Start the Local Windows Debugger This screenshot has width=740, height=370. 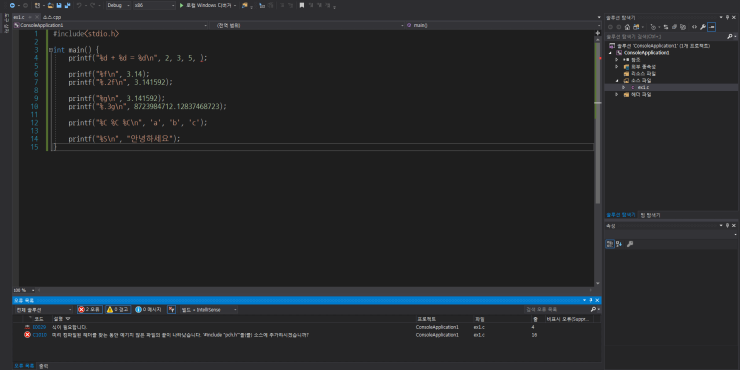(208, 5)
